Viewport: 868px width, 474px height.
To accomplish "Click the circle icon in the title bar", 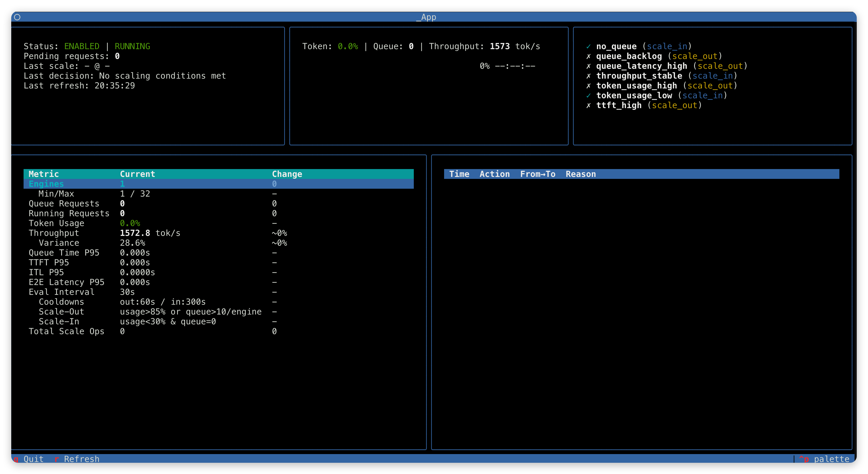I will [17, 17].
